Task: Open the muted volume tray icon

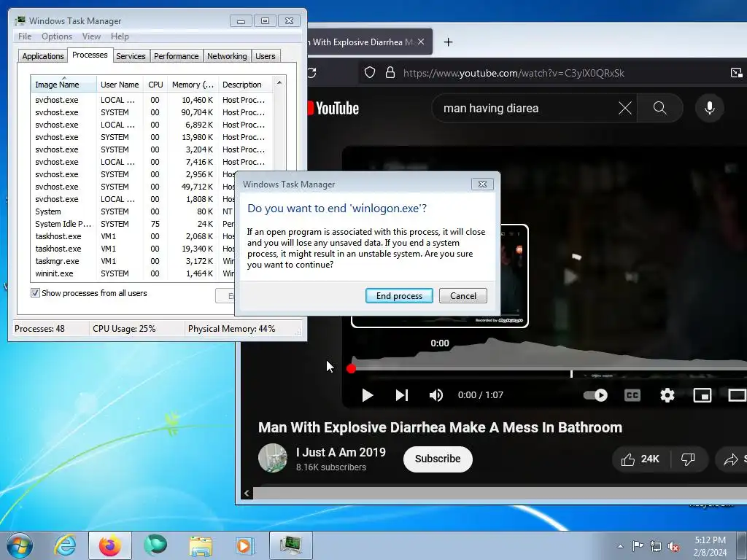Action: point(673,547)
